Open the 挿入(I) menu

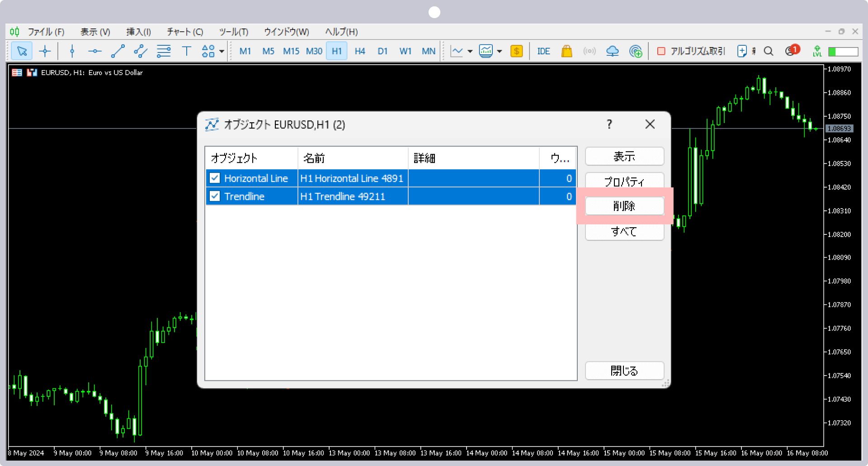coord(138,32)
